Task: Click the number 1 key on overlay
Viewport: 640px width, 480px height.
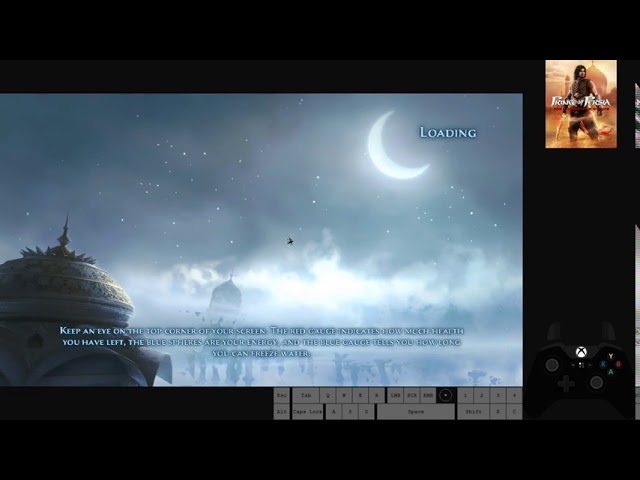Action: (465, 395)
